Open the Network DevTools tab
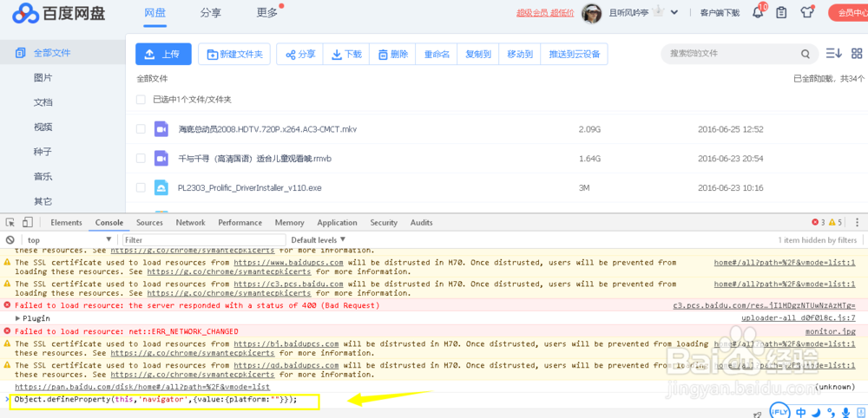This screenshot has height=418, width=868. [x=190, y=222]
